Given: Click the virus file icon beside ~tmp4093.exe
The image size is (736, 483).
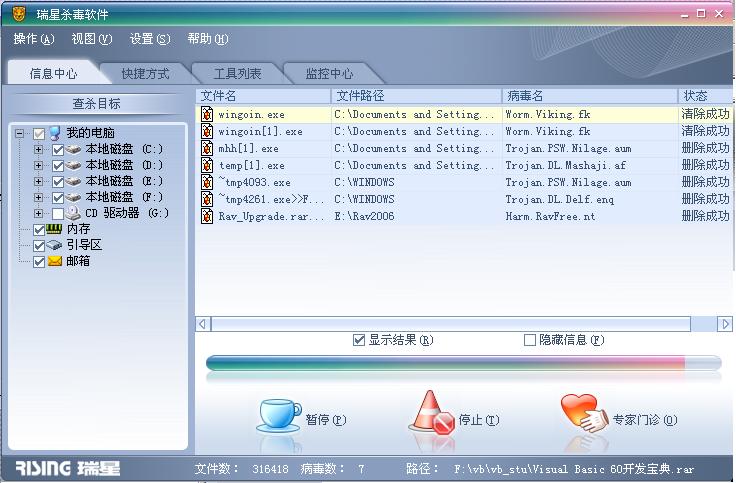Looking at the screenshot, I should point(207,182).
